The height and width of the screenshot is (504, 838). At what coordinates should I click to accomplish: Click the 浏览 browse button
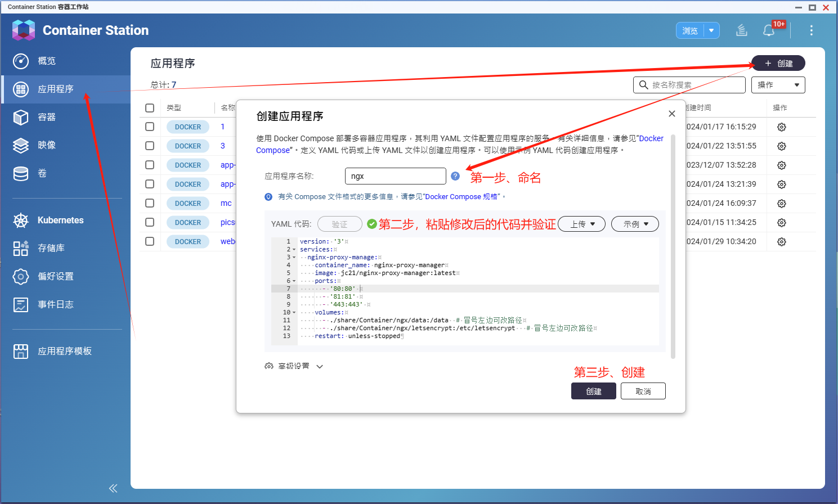tap(690, 30)
